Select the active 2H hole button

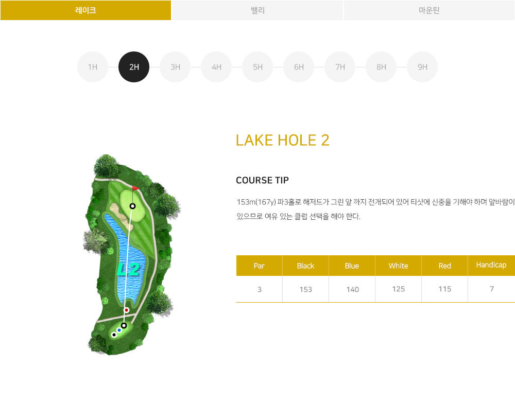(134, 67)
